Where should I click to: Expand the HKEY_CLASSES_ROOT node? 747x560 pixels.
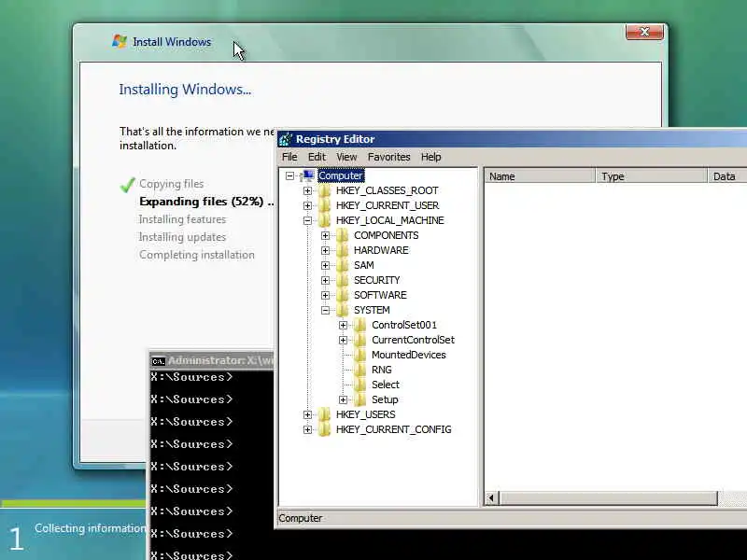pyautogui.click(x=307, y=190)
